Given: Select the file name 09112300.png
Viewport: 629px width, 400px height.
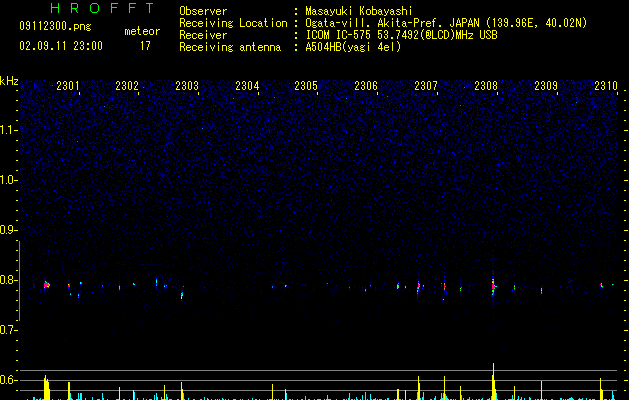Looking at the screenshot, I should click(x=55, y=26).
